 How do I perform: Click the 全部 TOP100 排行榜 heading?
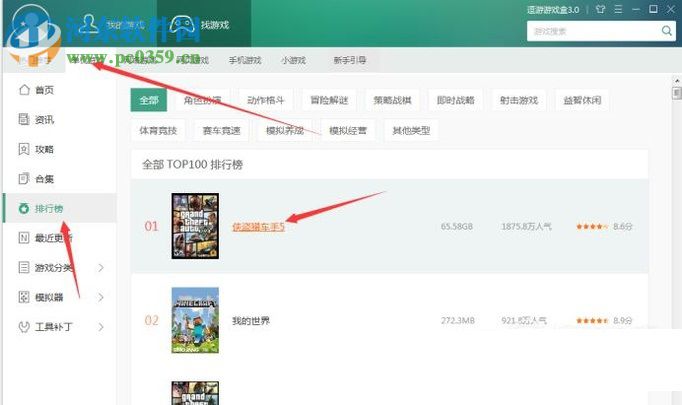pos(192,164)
